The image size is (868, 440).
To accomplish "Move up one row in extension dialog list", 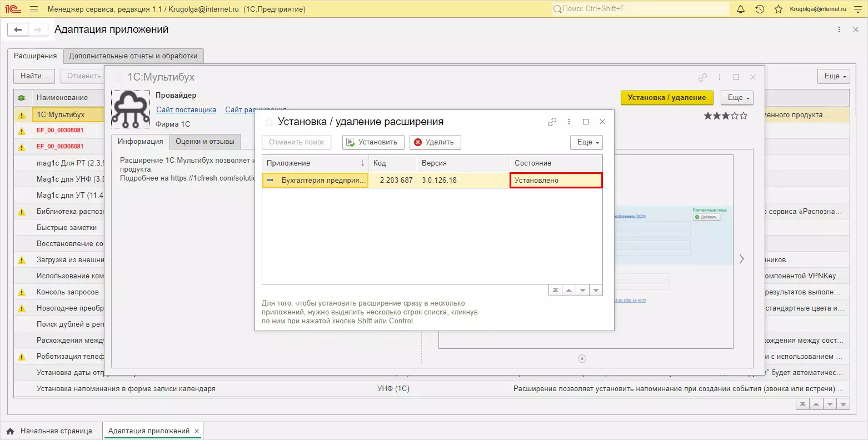I will pos(568,291).
